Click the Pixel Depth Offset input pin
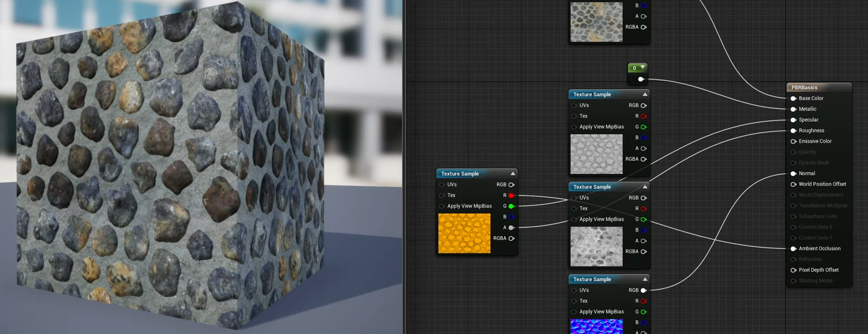This screenshot has width=868, height=334. [x=794, y=270]
